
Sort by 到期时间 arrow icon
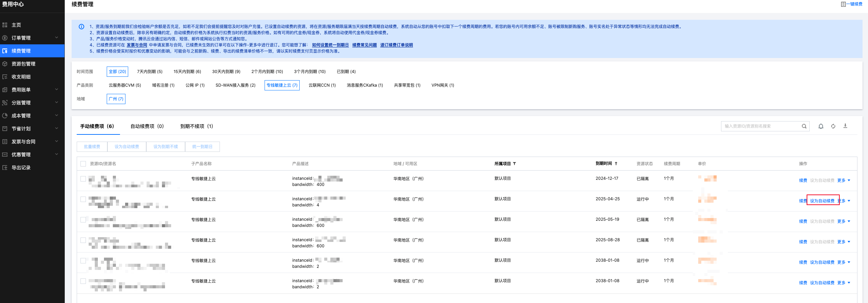[x=616, y=164]
